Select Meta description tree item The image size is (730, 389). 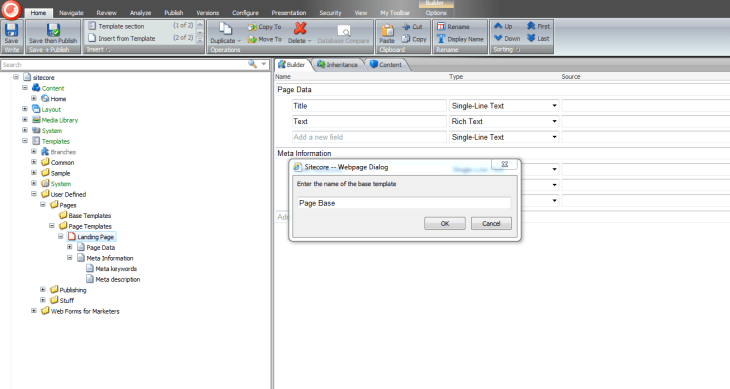tap(113, 279)
